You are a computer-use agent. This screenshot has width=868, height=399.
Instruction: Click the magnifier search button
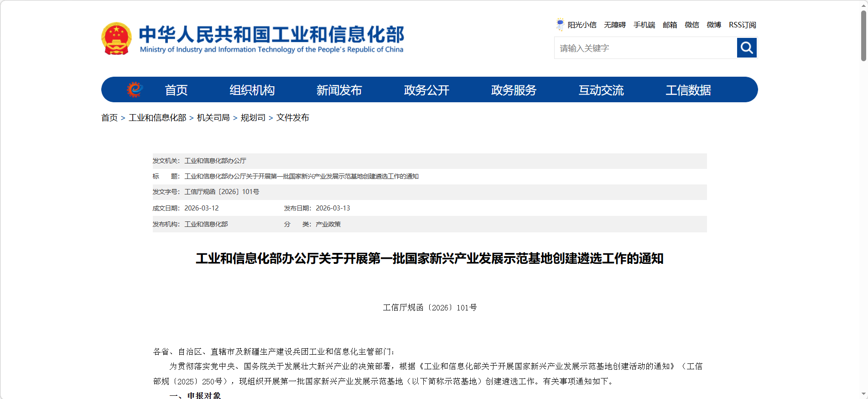tap(747, 47)
